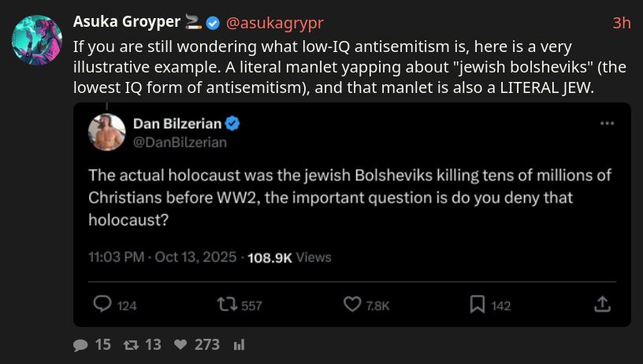Open Dan Bilzerian's profile picture

106,132
